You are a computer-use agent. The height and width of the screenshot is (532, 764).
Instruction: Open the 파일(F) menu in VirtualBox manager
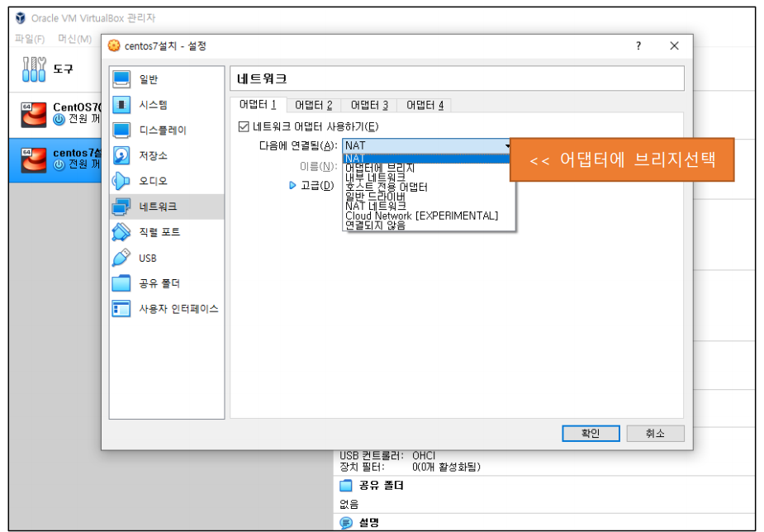pos(29,39)
